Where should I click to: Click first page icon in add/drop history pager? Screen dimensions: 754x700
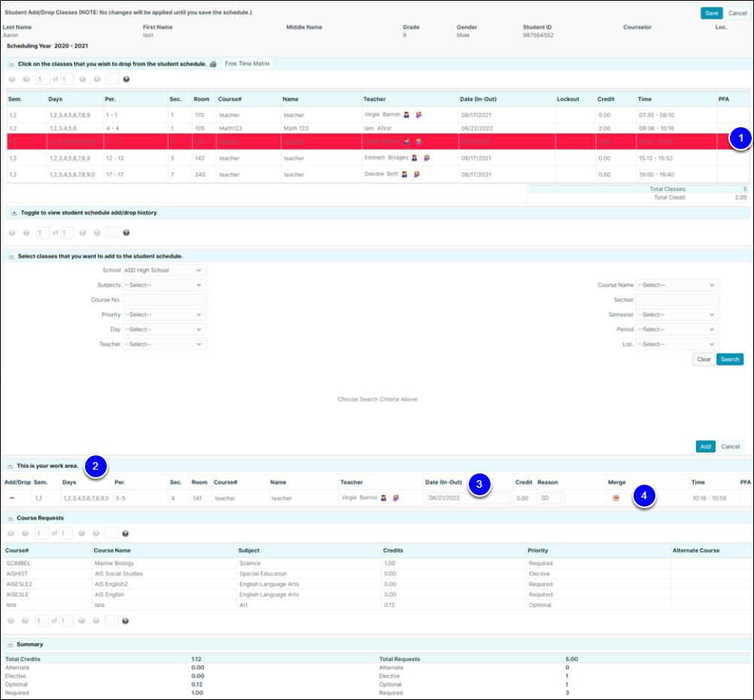coord(12,233)
